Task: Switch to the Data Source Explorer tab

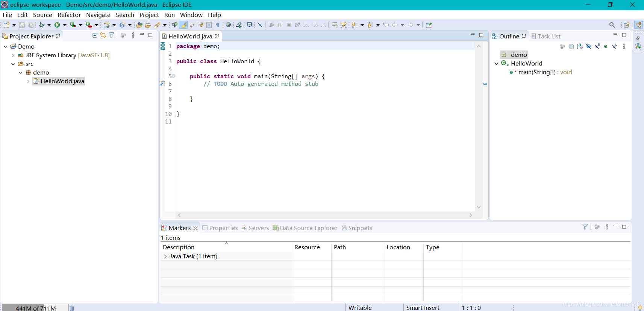Action: point(305,228)
